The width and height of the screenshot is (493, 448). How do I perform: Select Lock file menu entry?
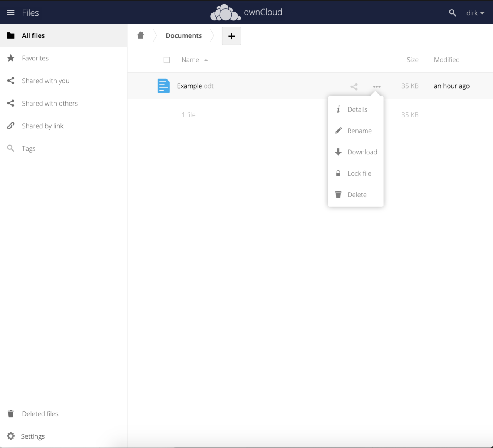pyautogui.click(x=359, y=173)
